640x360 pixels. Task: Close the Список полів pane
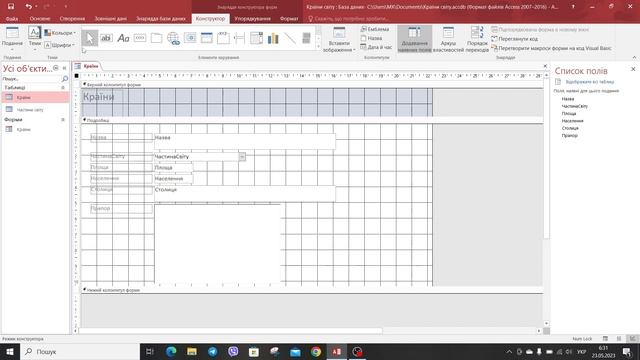(633, 69)
